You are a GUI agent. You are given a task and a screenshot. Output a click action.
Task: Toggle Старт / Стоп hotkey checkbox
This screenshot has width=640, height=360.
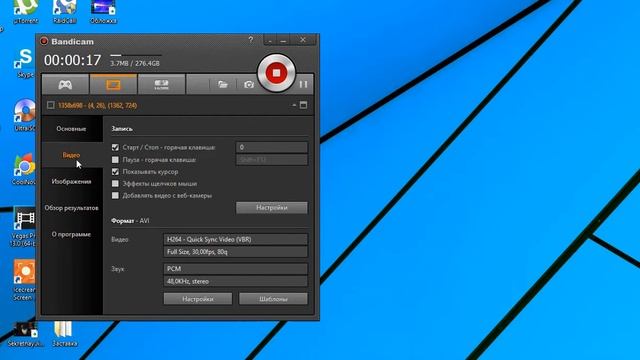(x=116, y=147)
